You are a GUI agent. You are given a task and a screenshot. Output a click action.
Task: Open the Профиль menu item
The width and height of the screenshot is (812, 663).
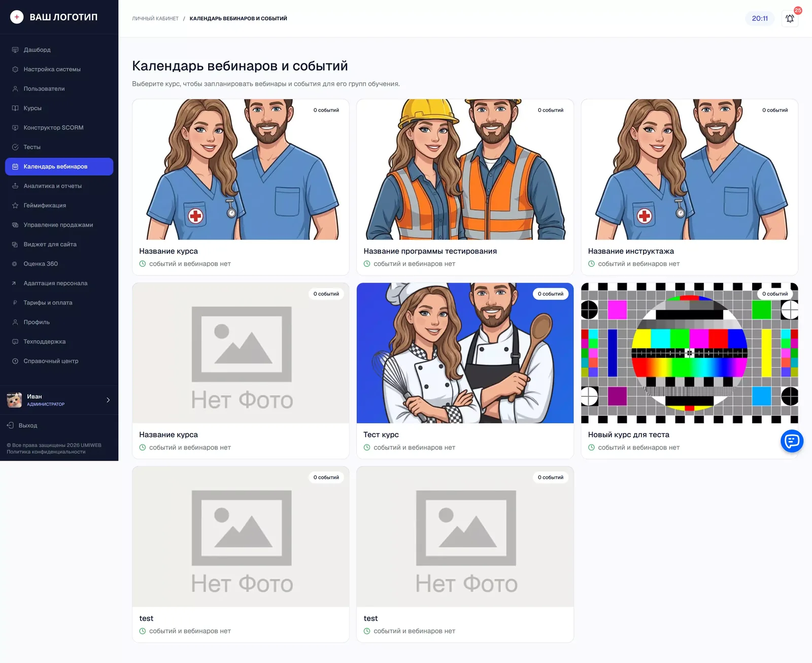pyautogui.click(x=59, y=322)
